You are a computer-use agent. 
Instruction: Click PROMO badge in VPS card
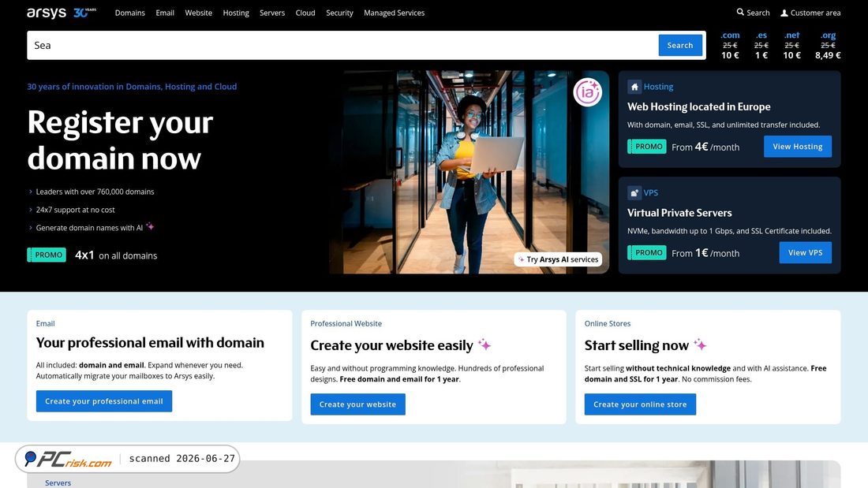[x=646, y=253]
